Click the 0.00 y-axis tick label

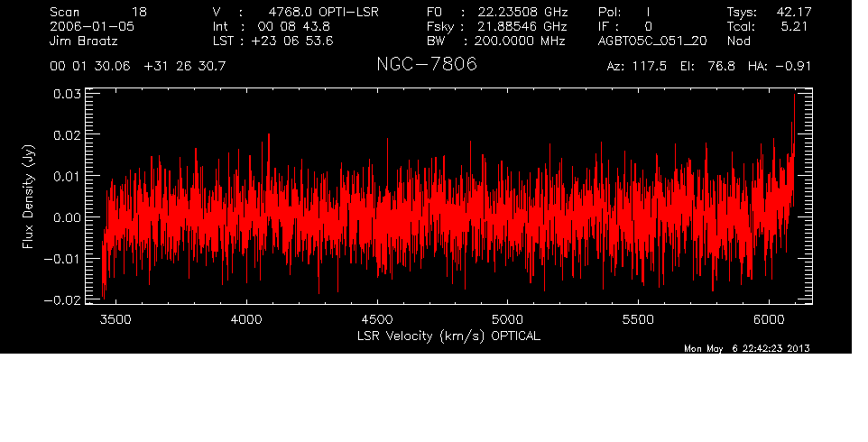pyautogui.click(x=67, y=218)
